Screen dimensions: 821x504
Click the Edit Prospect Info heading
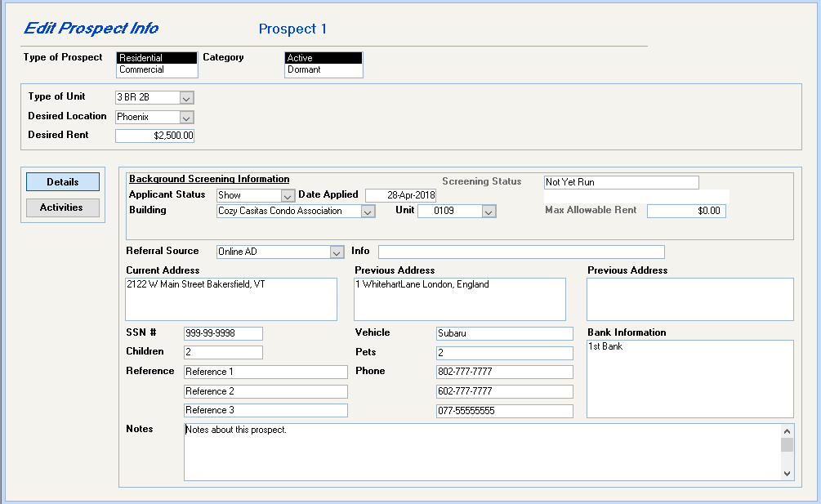click(91, 29)
